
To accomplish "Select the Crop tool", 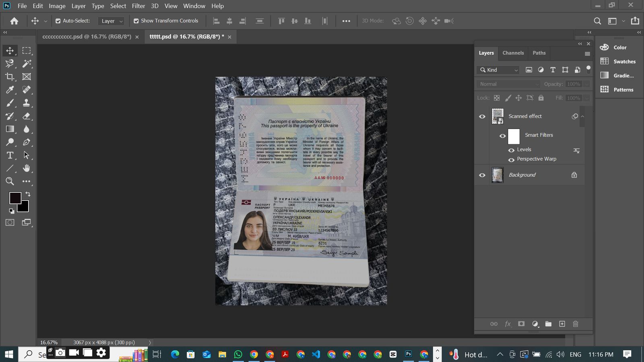I will pyautogui.click(x=10, y=77).
